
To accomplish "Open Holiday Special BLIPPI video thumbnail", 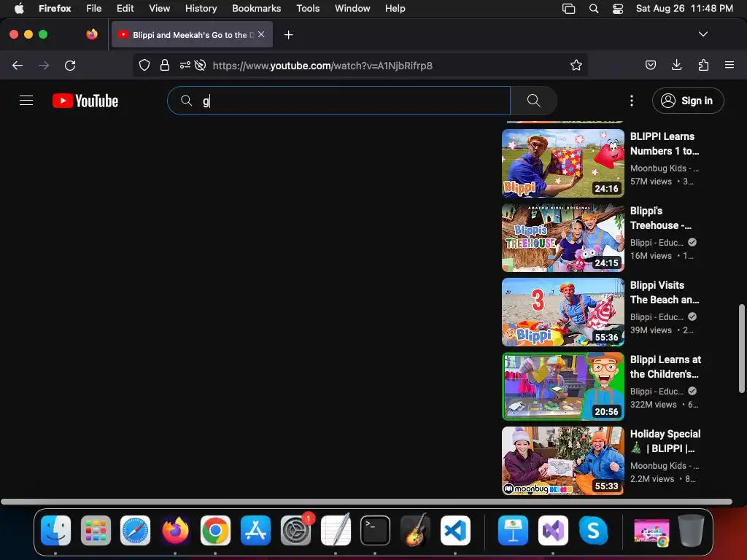I will point(563,461).
